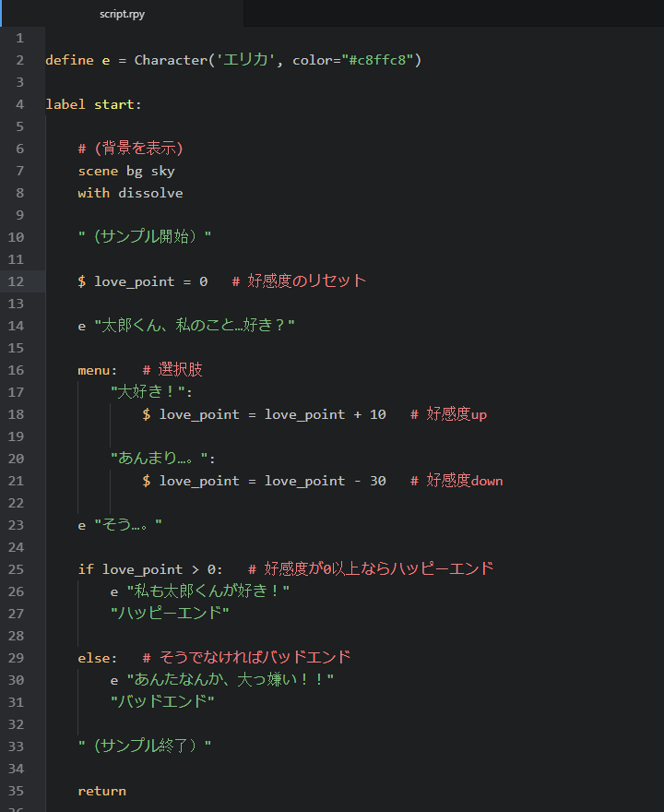Screen dimensions: 664x812
Task: Click comment '# 好感度が0以上ならハッピーエンド'
Action: [x=371, y=569]
